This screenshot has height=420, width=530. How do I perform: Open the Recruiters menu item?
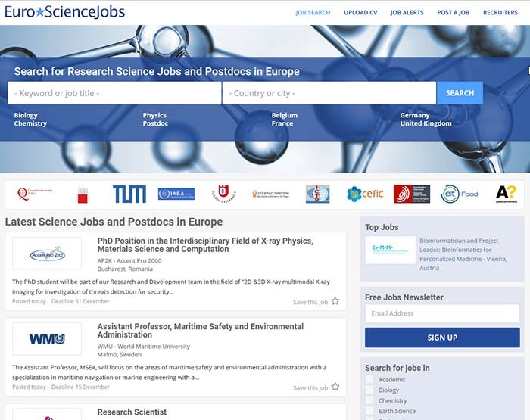point(500,13)
